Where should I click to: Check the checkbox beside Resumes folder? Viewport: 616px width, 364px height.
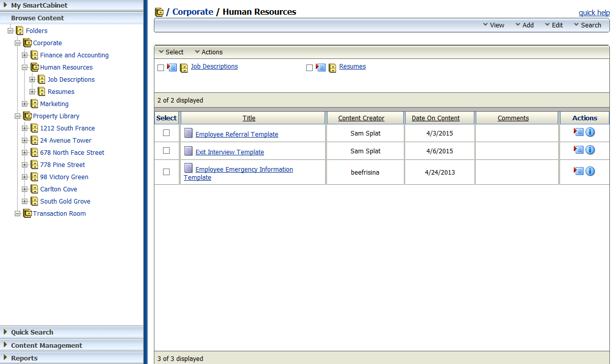pyautogui.click(x=309, y=67)
